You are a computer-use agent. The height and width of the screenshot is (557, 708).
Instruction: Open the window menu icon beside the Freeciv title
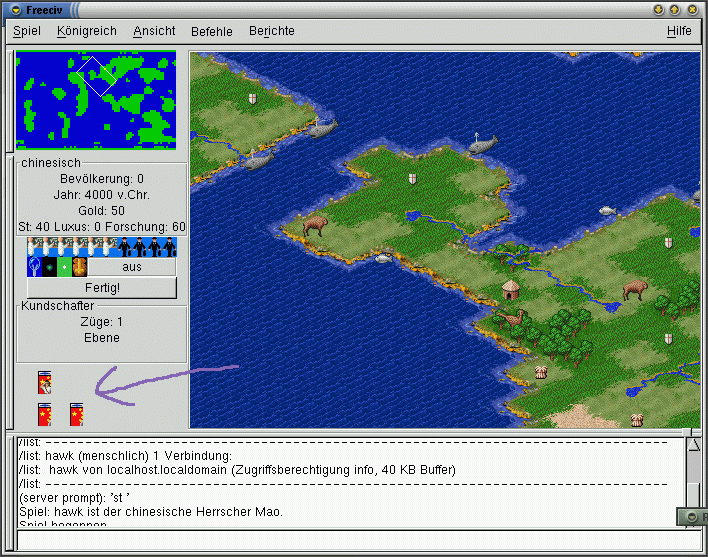(x=16, y=9)
